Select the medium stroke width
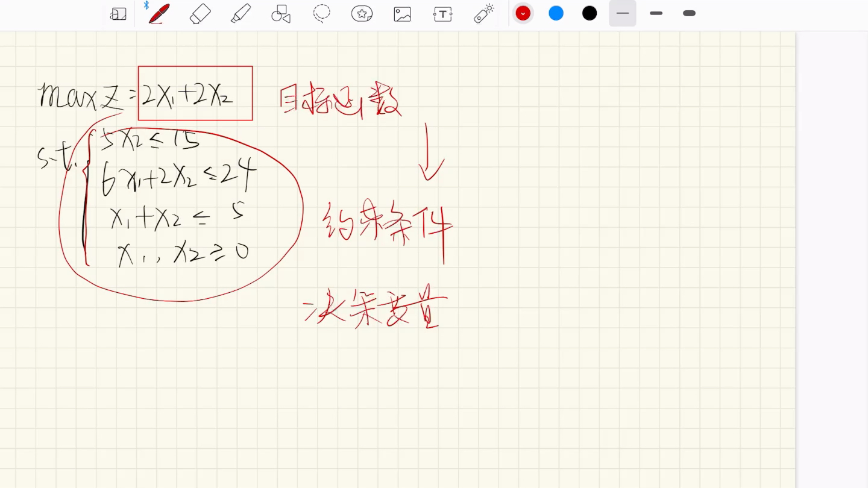The image size is (868, 488). [x=656, y=13]
